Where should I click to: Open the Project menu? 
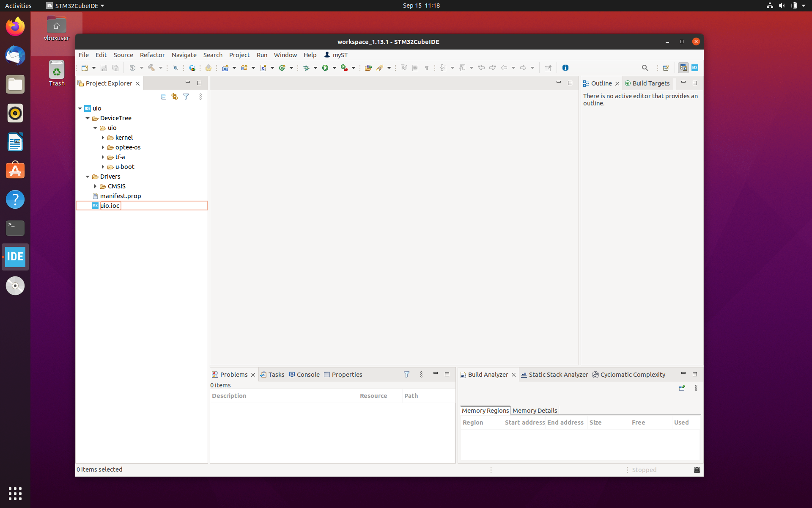click(x=239, y=55)
